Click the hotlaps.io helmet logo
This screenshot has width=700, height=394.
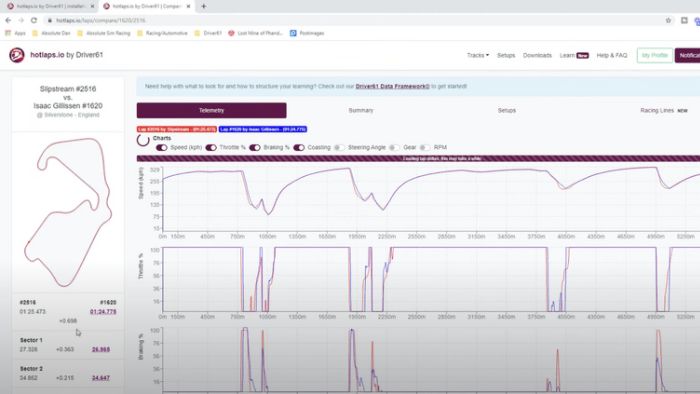pos(17,55)
